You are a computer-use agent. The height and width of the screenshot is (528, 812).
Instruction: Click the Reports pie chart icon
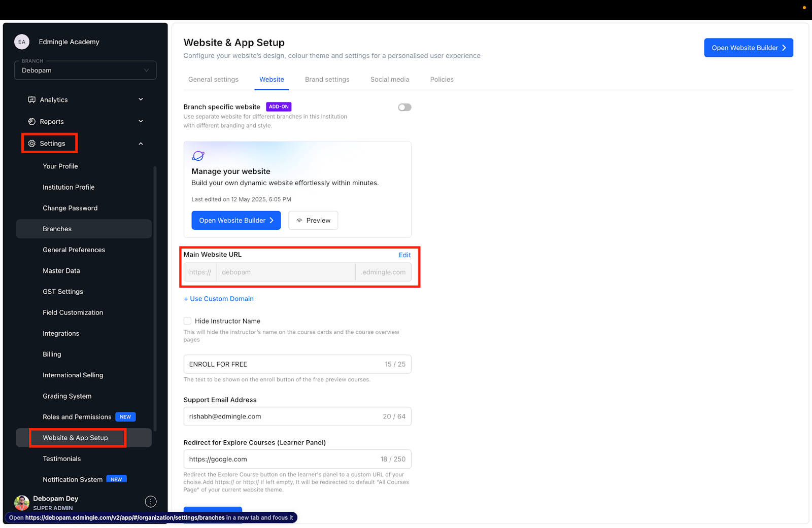coord(31,122)
